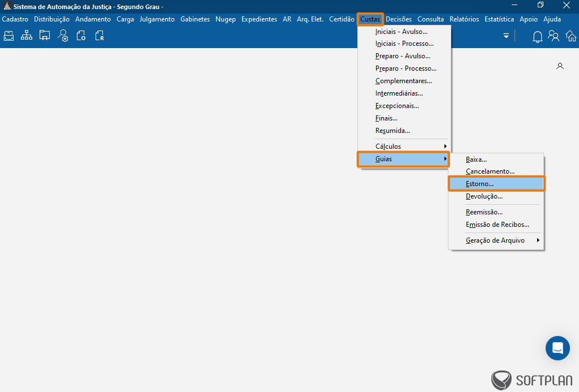This screenshot has width=579, height=392.
Task: Open the Distribuição menu
Action: pos(51,19)
